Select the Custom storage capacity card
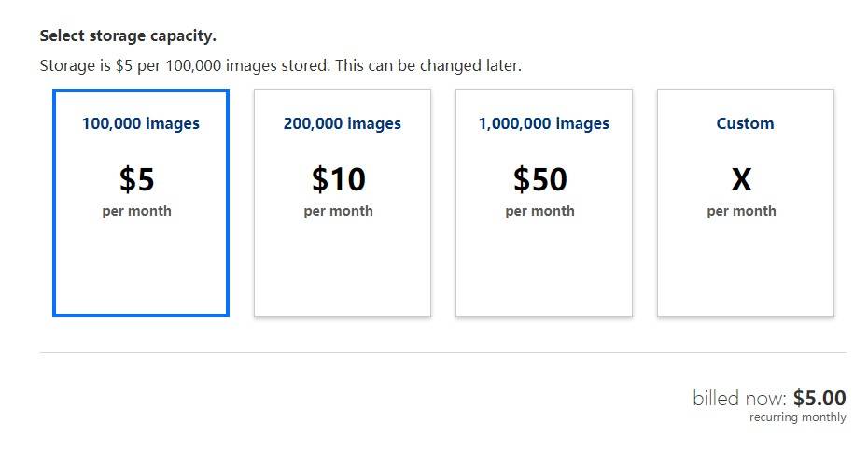Image resolution: width=868 pixels, height=450 pixels. pyautogui.click(x=745, y=204)
